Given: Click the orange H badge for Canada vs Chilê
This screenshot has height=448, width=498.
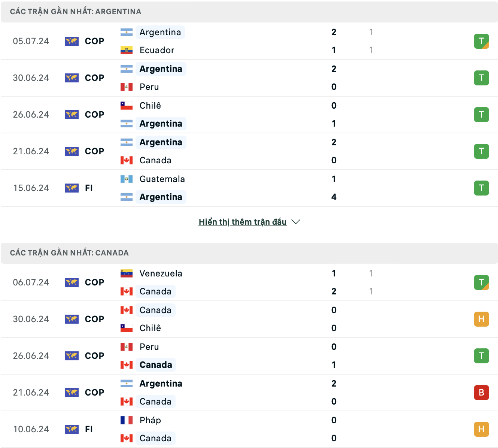Looking at the screenshot, I should [x=482, y=319].
